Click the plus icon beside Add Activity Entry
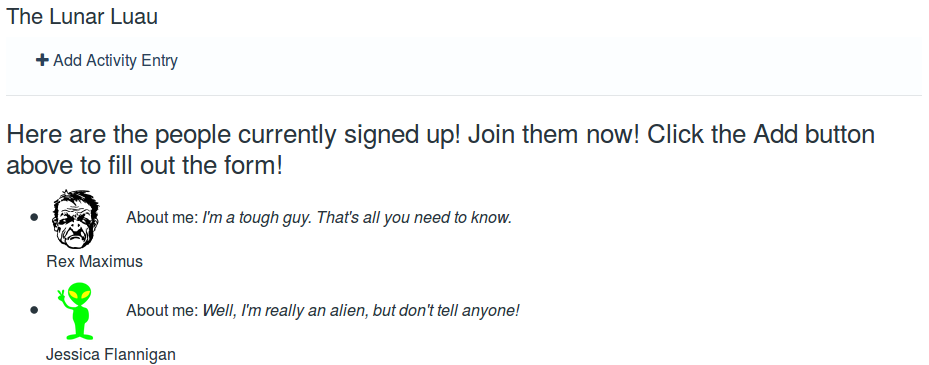Screen dimensions: 929x365 pyautogui.click(x=42, y=60)
